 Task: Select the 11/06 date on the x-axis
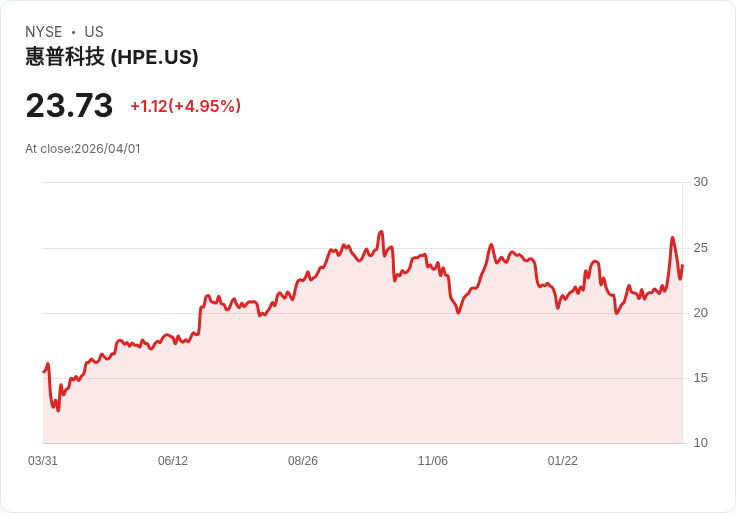pos(433,461)
